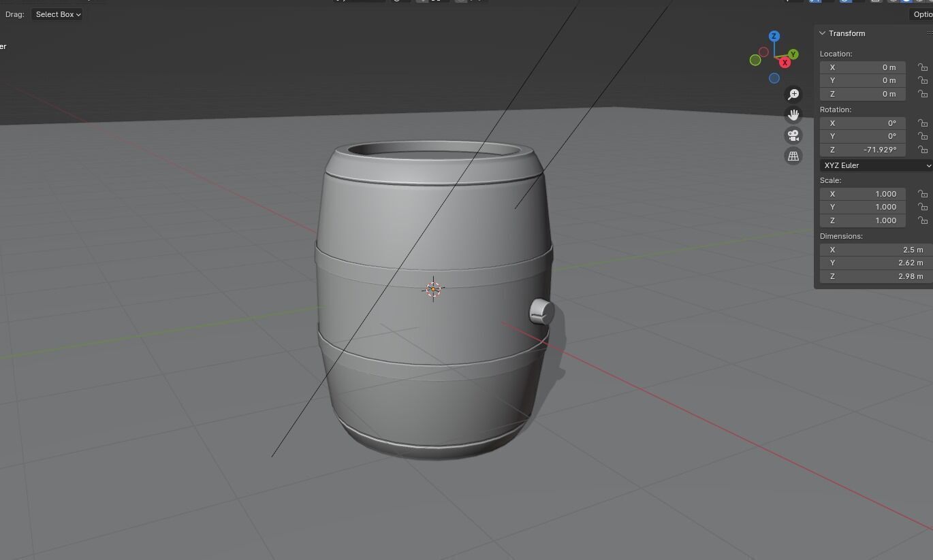Screen dimensions: 933x560
Task: Click the Move view hand icon
Action: click(793, 114)
